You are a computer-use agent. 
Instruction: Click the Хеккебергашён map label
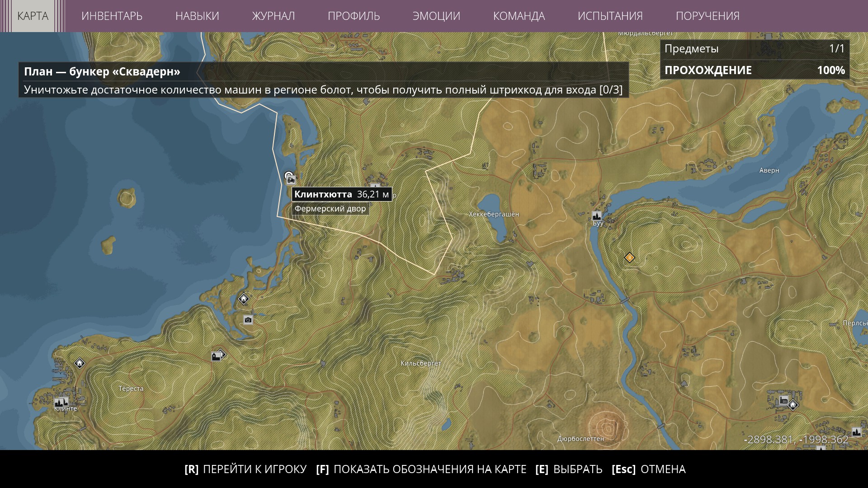click(x=494, y=214)
